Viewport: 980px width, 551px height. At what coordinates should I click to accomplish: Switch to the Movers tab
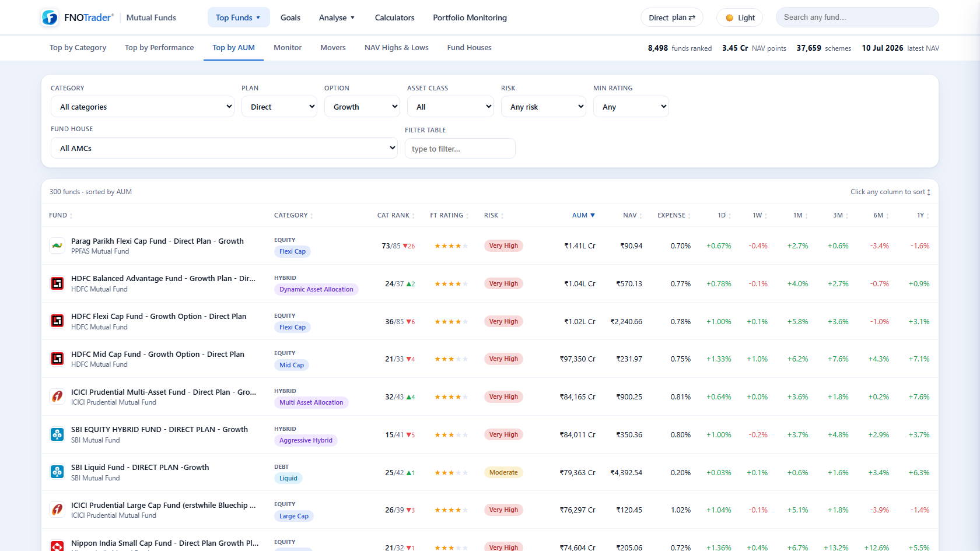333,48
